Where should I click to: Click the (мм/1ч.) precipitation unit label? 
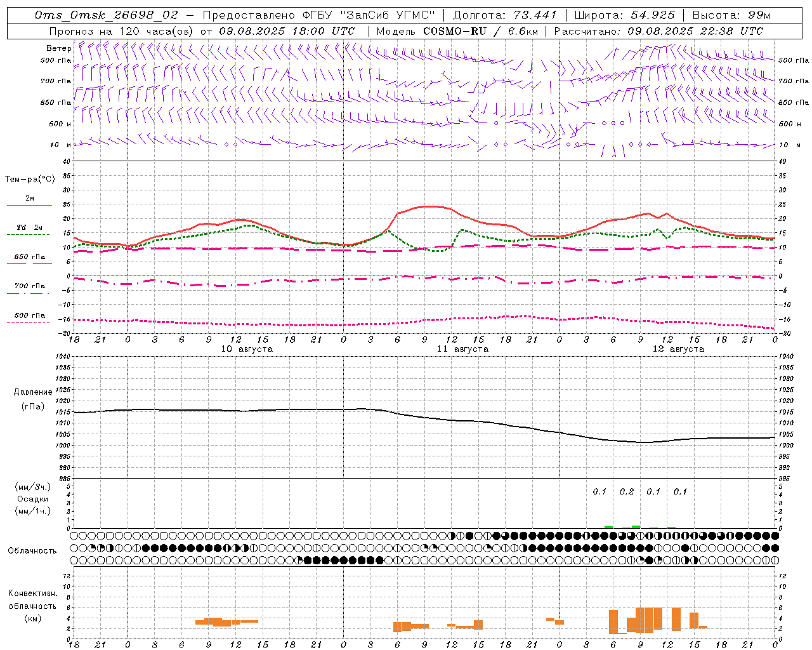point(32,511)
